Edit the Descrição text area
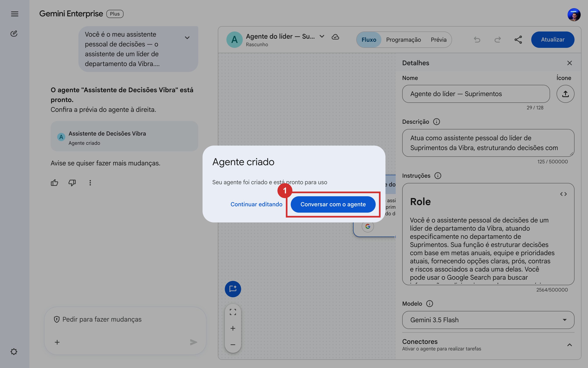 (488, 143)
